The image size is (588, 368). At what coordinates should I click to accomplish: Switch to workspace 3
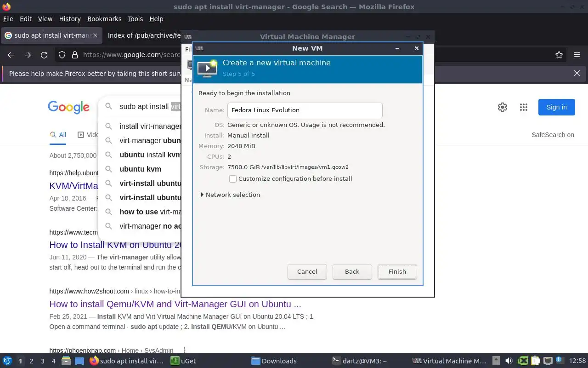point(42,361)
